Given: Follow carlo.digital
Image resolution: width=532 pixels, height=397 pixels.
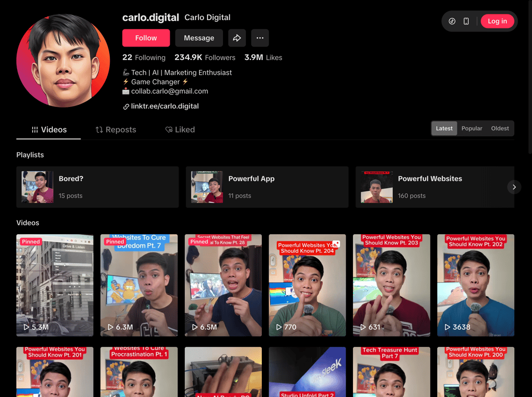Looking at the screenshot, I should click(146, 38).
